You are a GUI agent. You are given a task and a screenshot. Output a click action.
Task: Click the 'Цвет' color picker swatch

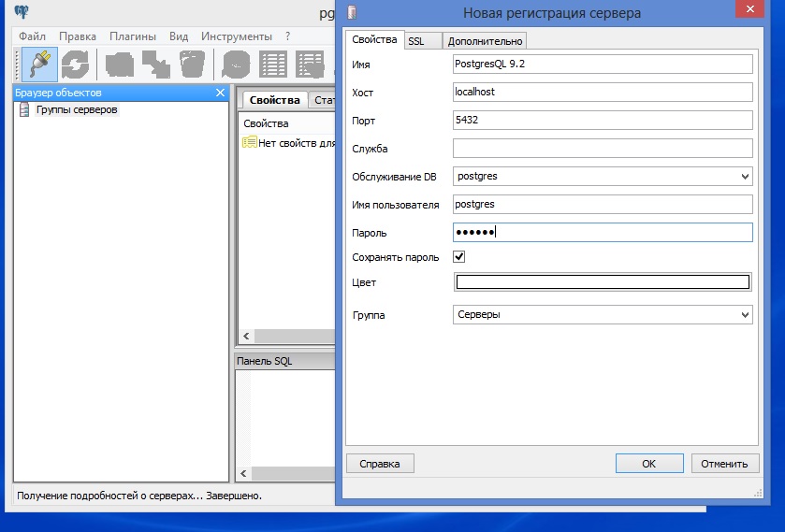click(603, 282)
